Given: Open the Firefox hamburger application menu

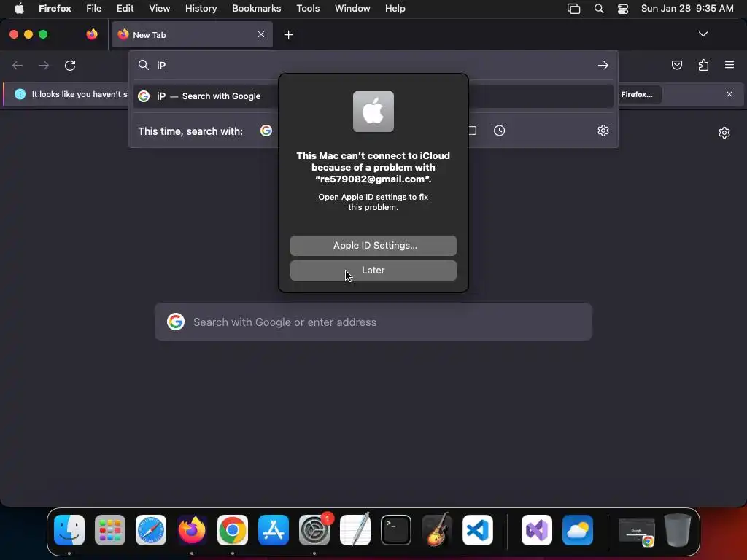Looking at the screenshot, I should [729, 65].
